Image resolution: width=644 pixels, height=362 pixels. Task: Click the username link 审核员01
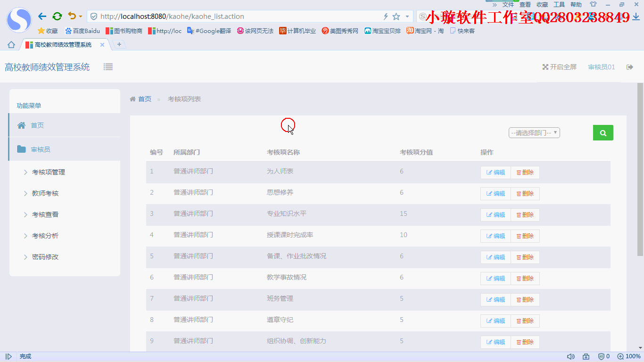click(x=601, y=67)
